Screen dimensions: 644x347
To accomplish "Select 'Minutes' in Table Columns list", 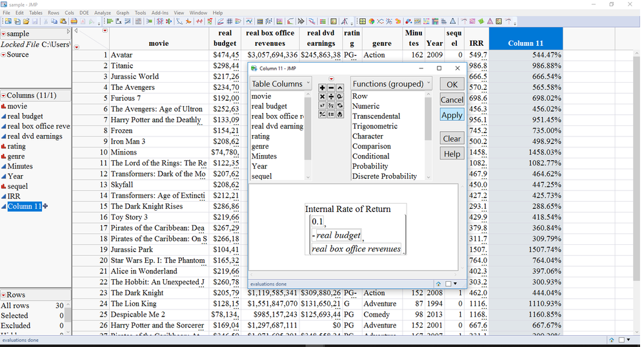I will click(x=264, y=156).
